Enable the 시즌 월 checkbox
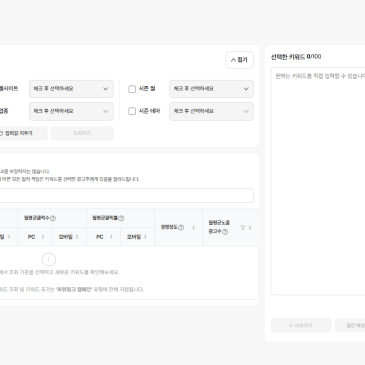Image resolution: width=365 pixels, height=365 pixels. [x=132, y=89]
